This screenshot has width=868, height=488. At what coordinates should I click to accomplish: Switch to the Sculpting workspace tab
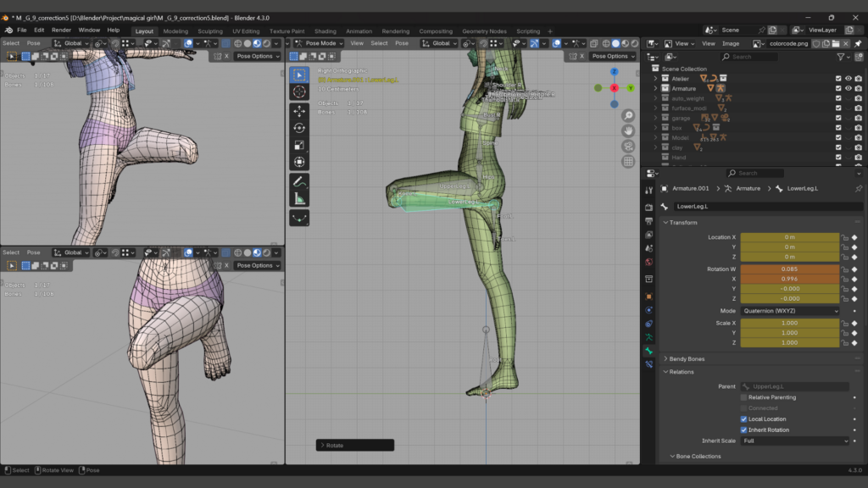click(x=210, y=31)
